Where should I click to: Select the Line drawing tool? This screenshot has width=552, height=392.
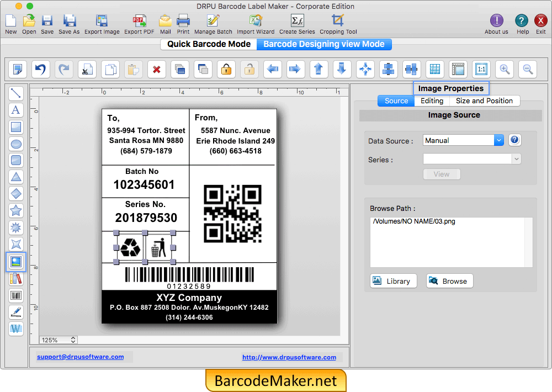16,93
